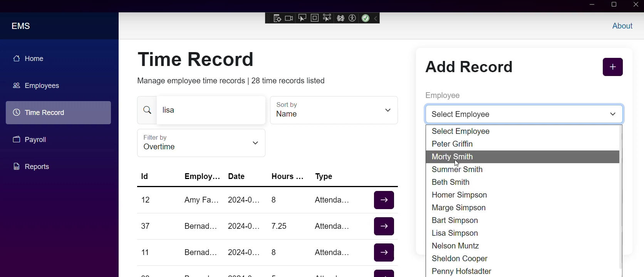
Task: Click the camera recording icon in debug toolbar
Action: (x=289, y=19)
